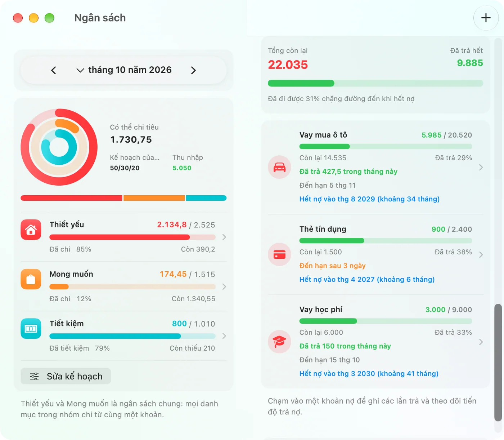The height and width of the screenshot is (440, 504).
Task: Click the '2.134,8 / 2.525' amount
Action: [186, 225]
